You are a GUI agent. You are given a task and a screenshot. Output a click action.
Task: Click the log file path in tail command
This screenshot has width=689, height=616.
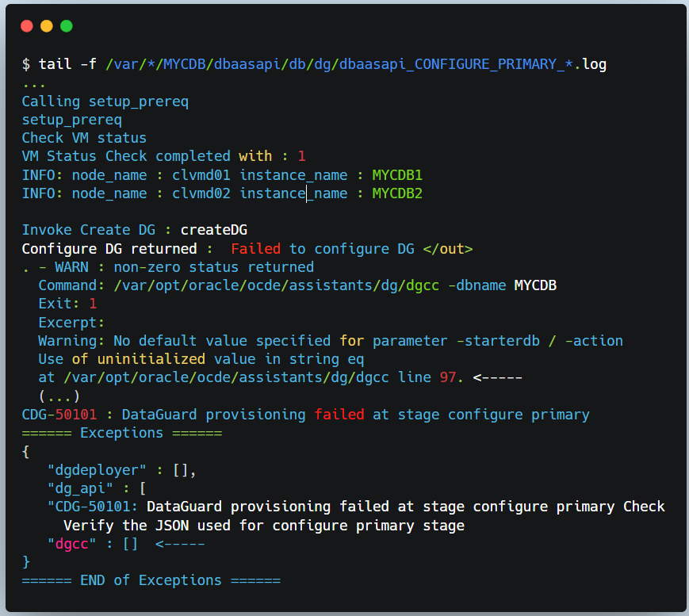tap(356, 64)
